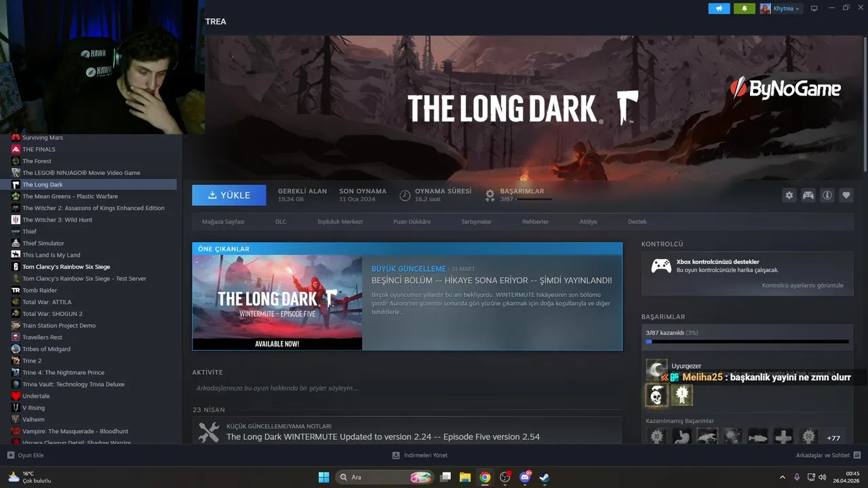This screenshot has height=488, width=868.
Task: Open BEŞİNCİ BÖLÜM update headline
Action: 492,280
